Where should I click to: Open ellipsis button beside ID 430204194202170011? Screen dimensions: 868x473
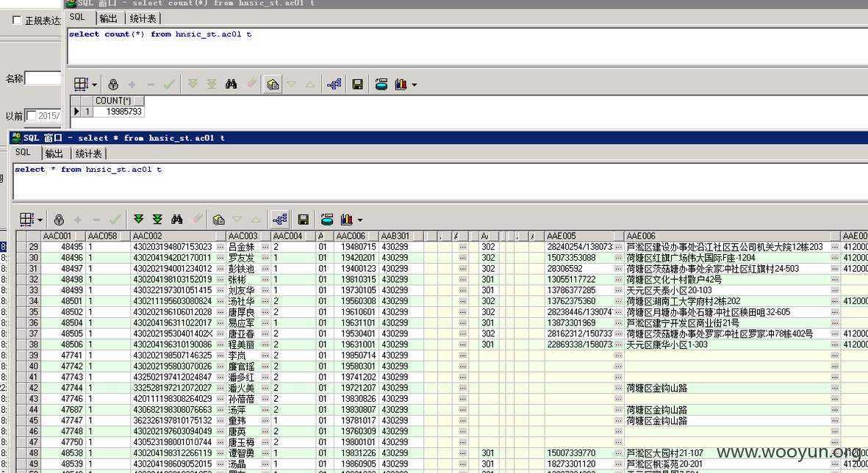[x=220, y=258]
